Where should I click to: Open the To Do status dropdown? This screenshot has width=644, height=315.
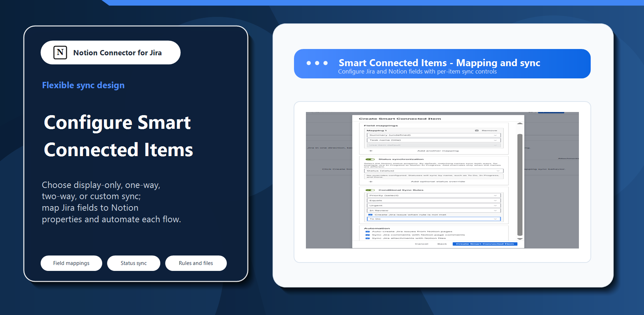click(434, 219)
